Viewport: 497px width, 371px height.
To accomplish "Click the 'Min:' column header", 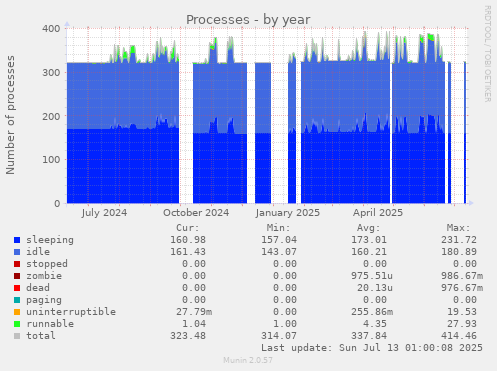I will pyautogui.click(x=278, y=228).
